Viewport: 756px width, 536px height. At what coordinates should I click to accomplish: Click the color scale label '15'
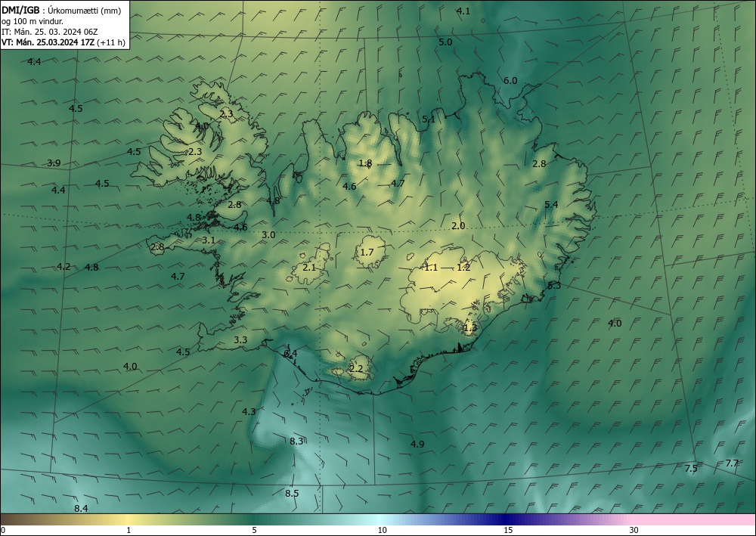coord(508,530)
